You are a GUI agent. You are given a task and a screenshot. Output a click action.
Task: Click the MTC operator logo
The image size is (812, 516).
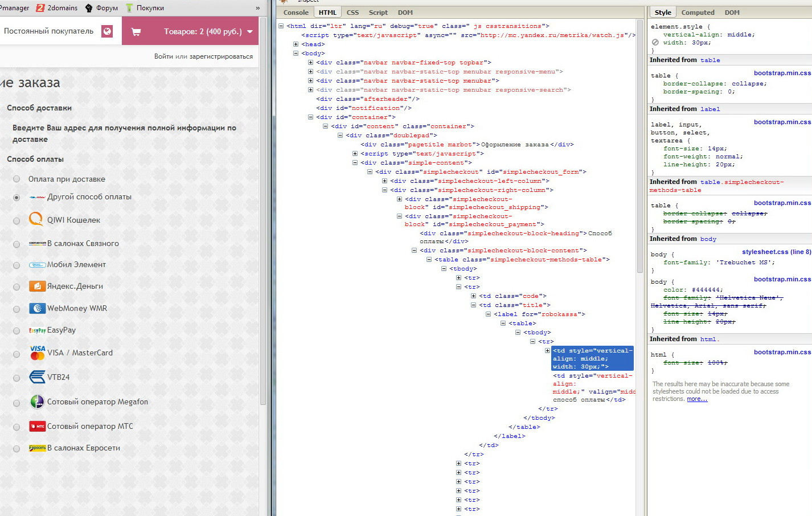(37, 426)
